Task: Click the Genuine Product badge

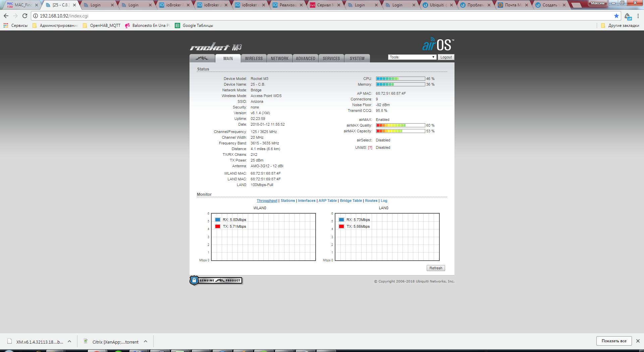Action: (216, 280)
